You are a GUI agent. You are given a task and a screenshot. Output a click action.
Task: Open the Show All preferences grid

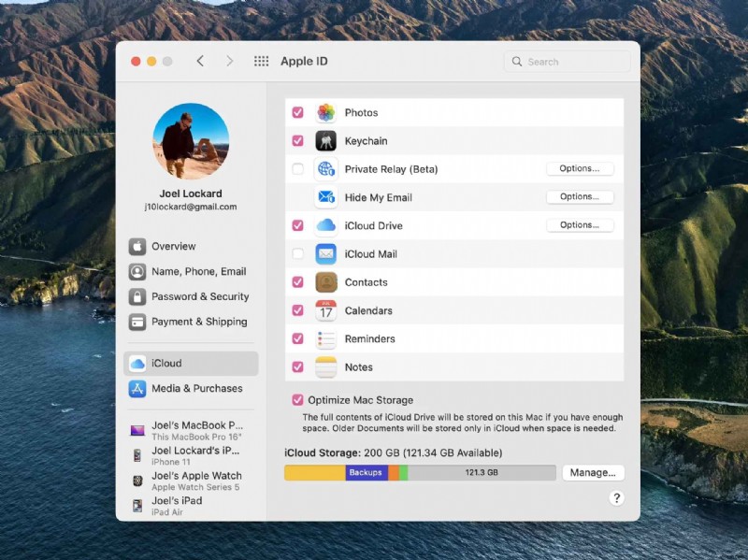[262, 61]
